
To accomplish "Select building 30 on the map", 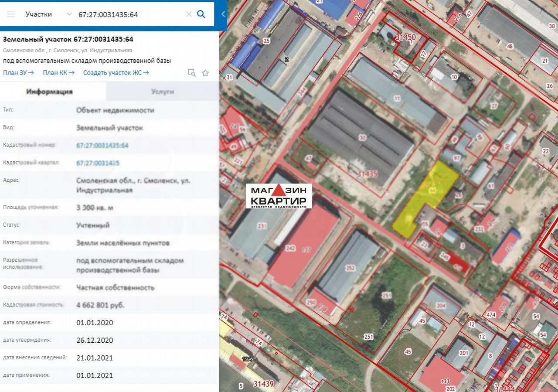I will (x=362, y=138).
